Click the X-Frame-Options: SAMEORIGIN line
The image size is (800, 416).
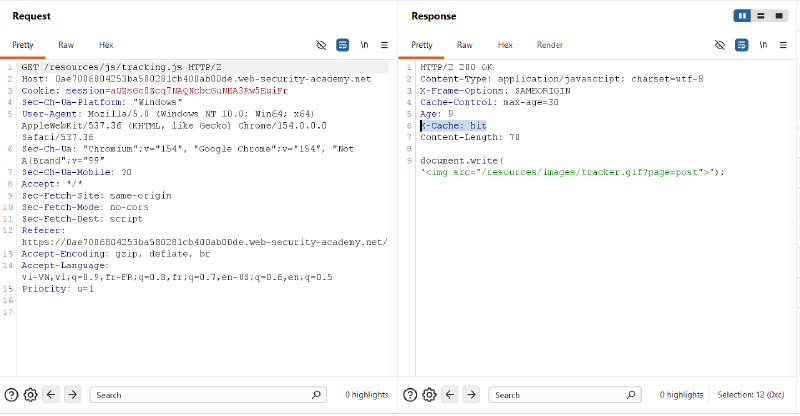pyautogui.click(x=495, y=90)
